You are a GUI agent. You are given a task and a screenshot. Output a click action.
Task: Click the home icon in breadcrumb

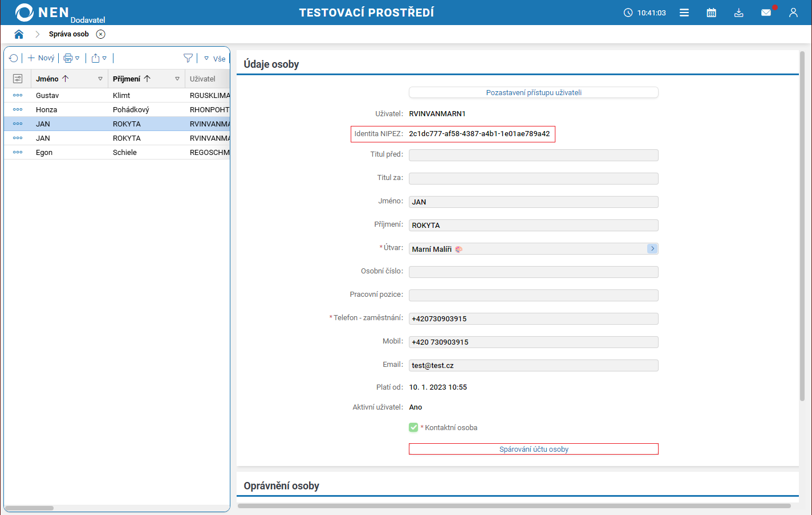[x=19, y=34]
